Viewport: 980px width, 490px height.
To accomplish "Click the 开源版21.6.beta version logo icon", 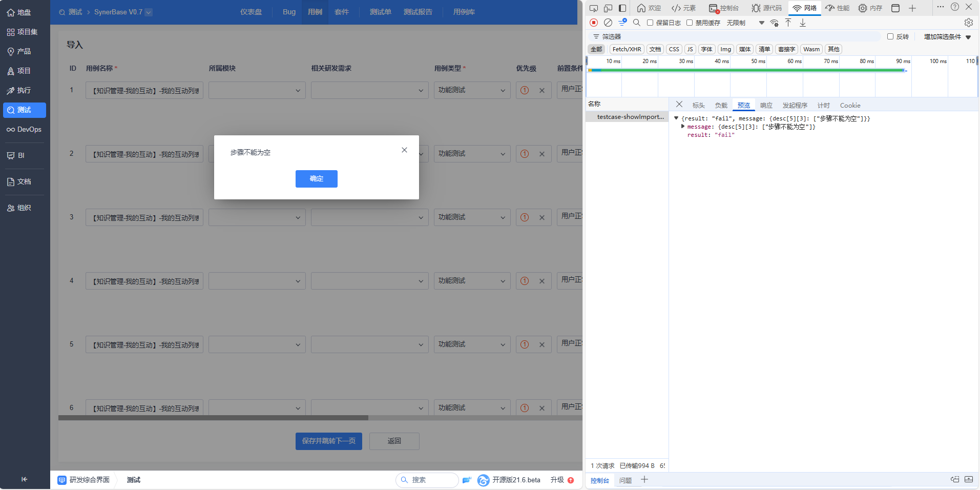I will click(x=483, y=480).
